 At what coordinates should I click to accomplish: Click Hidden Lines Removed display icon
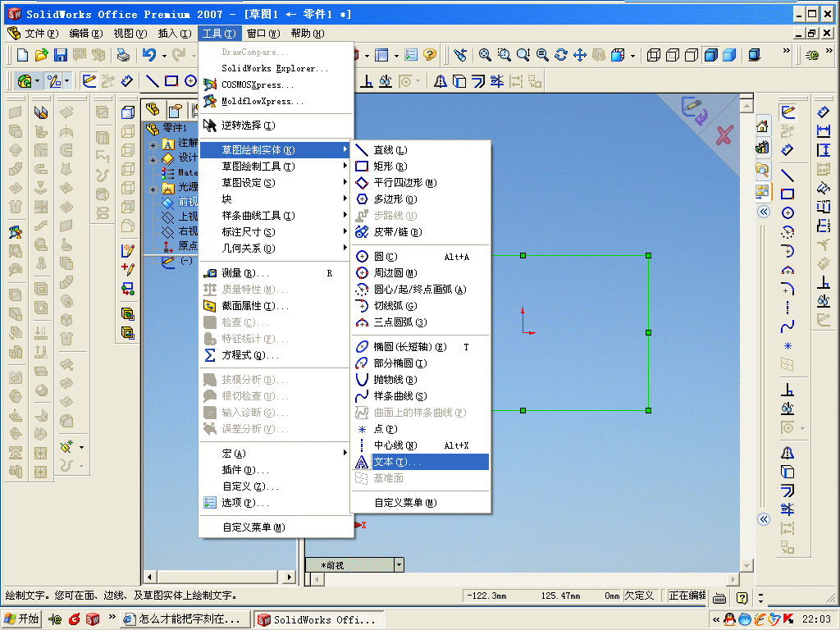(692, 55)
